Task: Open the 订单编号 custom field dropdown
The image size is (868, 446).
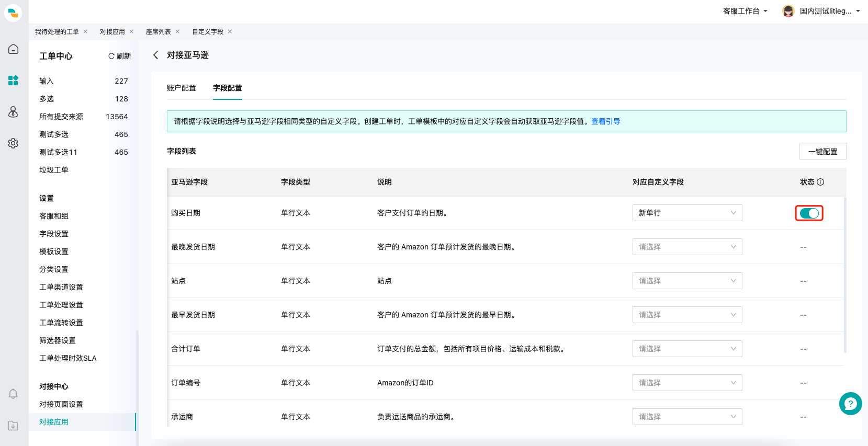Action: [x=687, y=383]
